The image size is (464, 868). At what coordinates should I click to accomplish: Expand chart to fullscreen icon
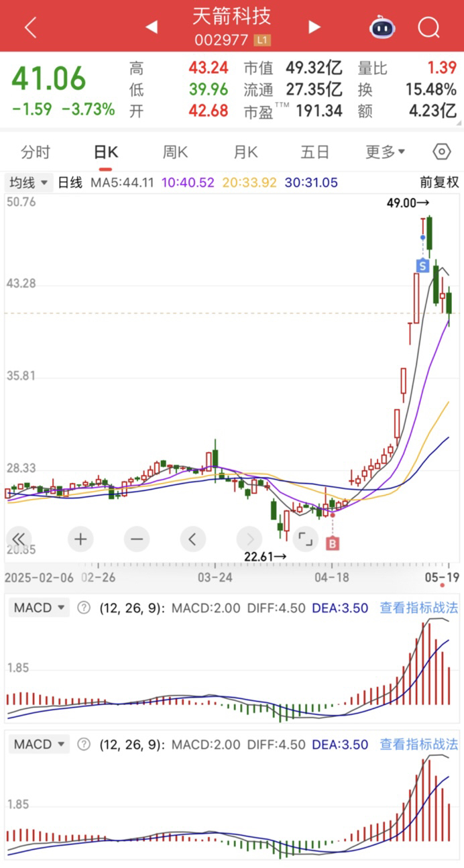tap(306, 539)
